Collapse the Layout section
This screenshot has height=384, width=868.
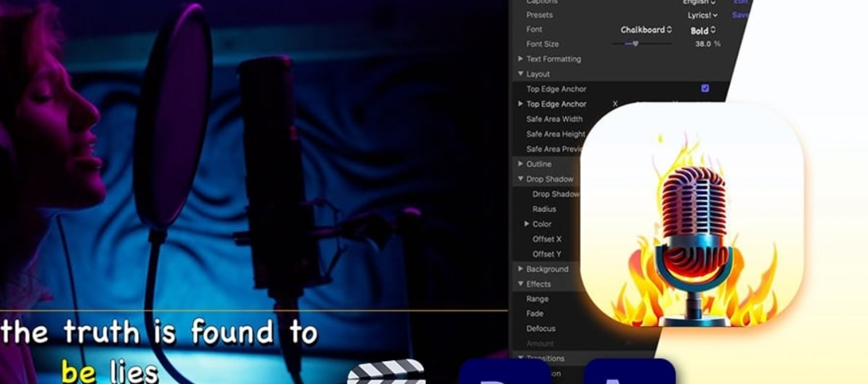click(x=520, y=74)
